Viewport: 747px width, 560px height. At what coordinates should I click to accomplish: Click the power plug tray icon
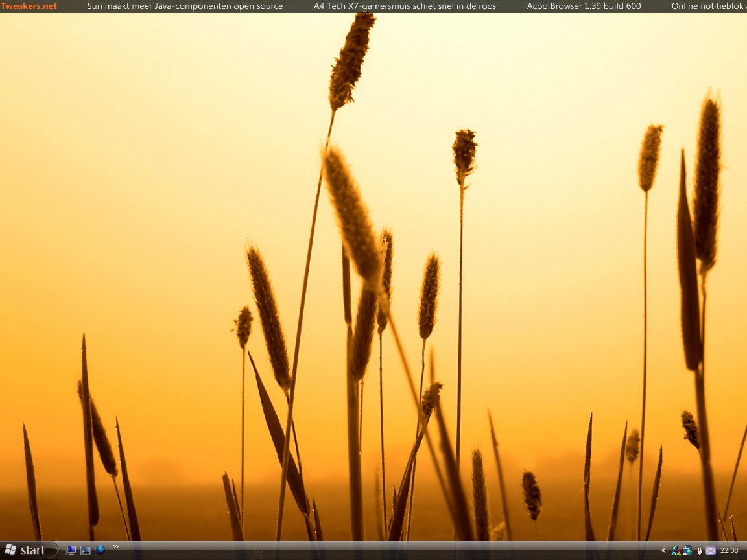pyautogui.click(x=699, y=551)
